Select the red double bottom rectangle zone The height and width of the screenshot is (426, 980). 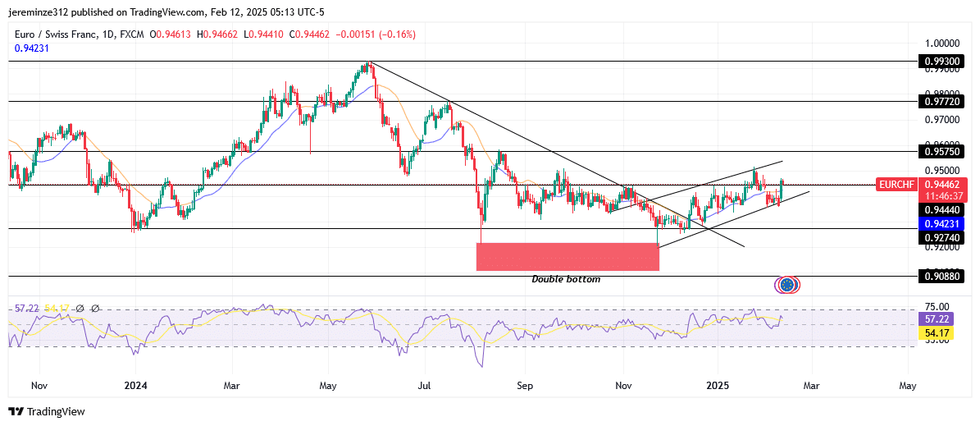pos(567,257)
